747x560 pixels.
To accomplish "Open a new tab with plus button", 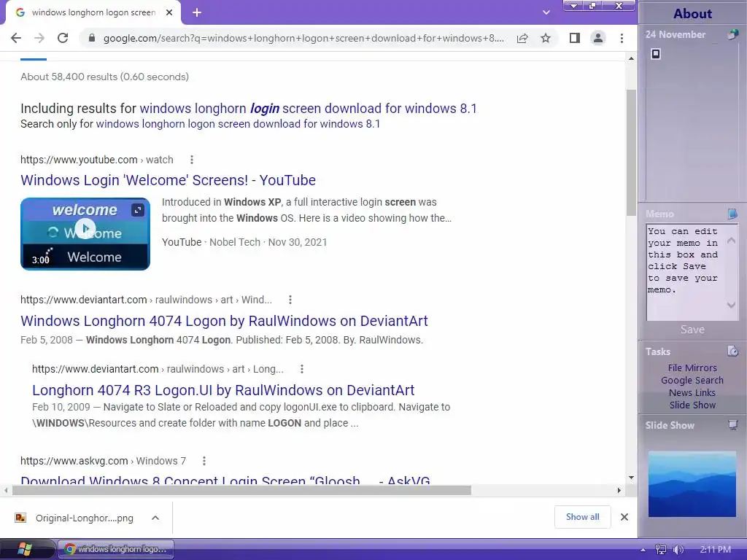I will pyautogui.click(x=197, y=13).
